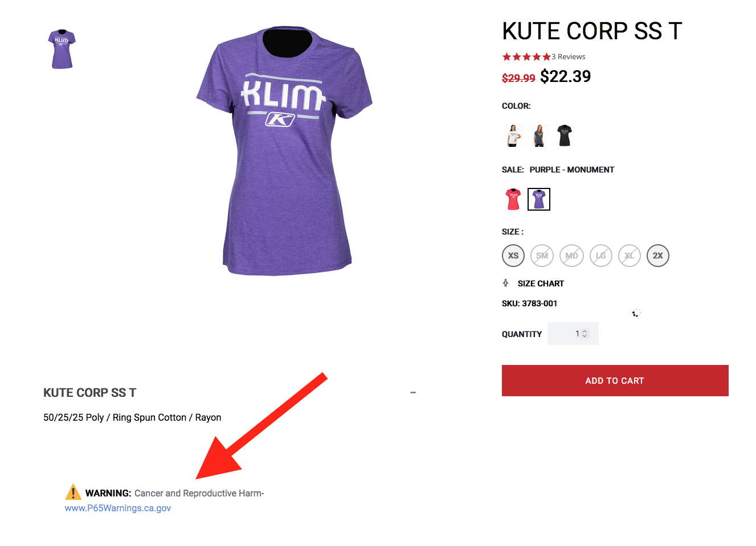This screenshot has height=546, width=756.
Task: Select the gray shirt color option
Action: [539, 136]
